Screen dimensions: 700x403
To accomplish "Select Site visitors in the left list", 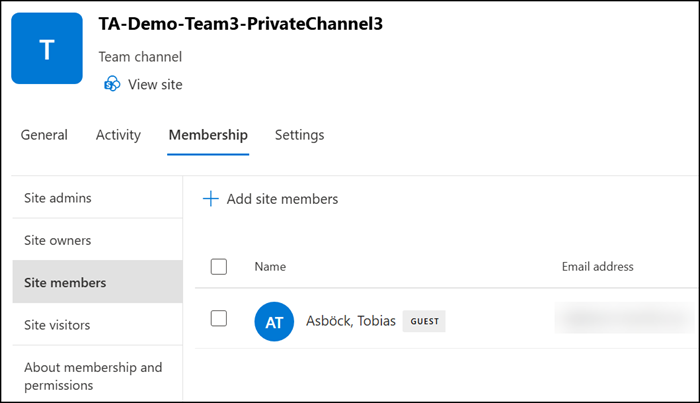I will click(97, 324).
